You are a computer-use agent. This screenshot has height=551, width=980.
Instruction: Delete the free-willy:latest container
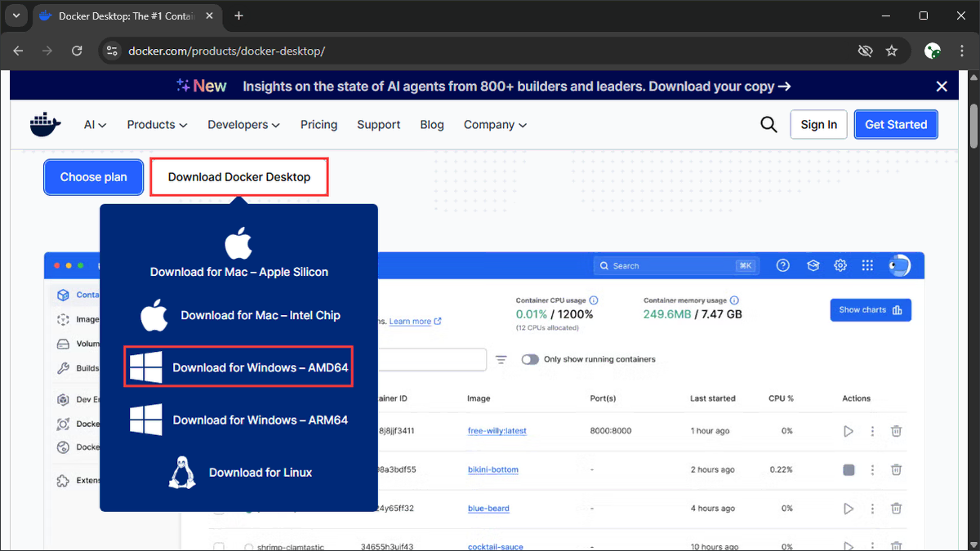[x=896, y=431]
